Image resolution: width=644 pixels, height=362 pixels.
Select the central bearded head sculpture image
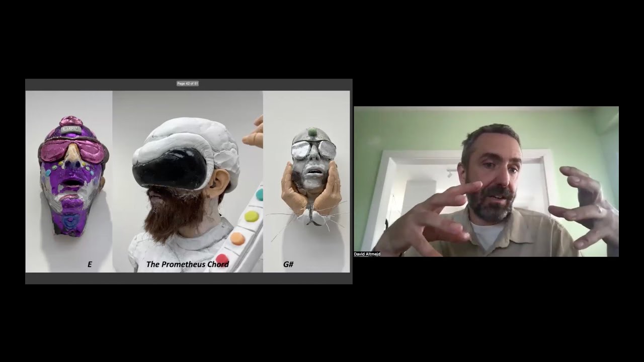pos(188,182)
